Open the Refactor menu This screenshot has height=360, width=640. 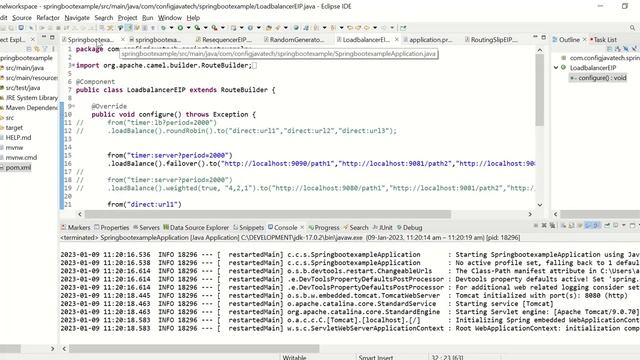[48, 18]
